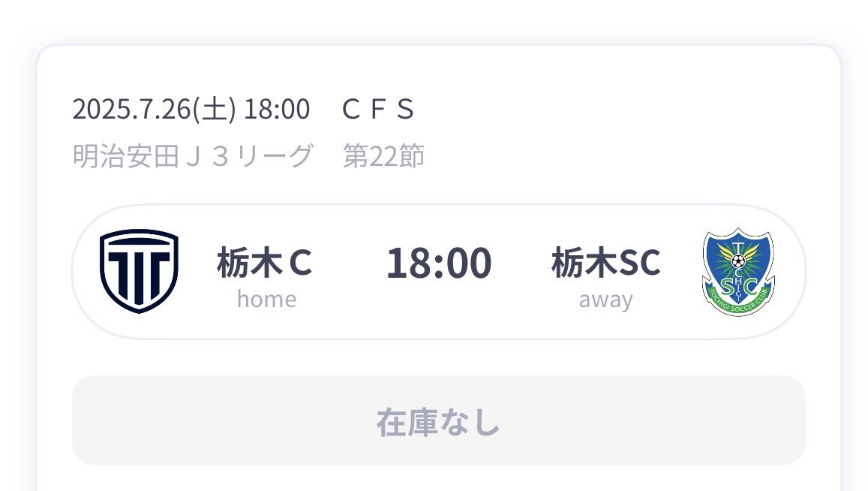Click the 18:00 time beside the date
Viewport: 868px width, 491px height.
277,109
